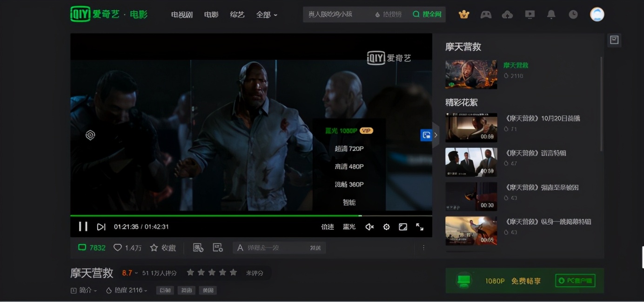Viewport: 644px width, 302px height.
Task: Skip to the next video
Action: 101,226
